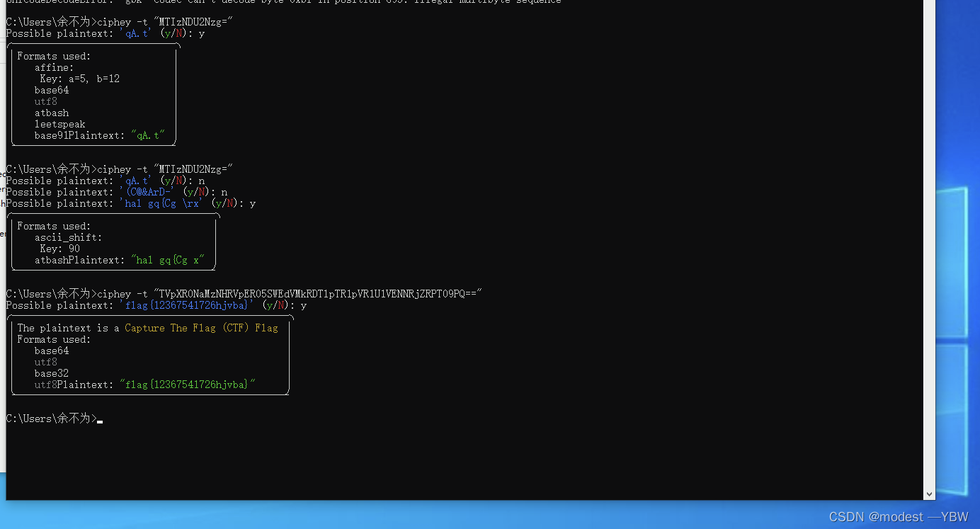Screen dimensions: 980x529
Task: Click the 'flag{12367541726hjvba}' (y/N) prompt line
Action: 156,305
